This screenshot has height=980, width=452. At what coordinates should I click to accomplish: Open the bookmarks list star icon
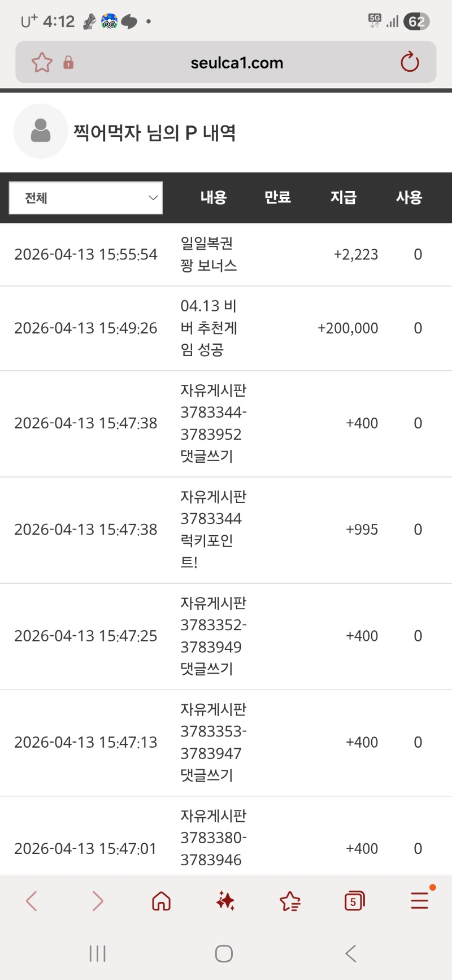coord(290,901)
